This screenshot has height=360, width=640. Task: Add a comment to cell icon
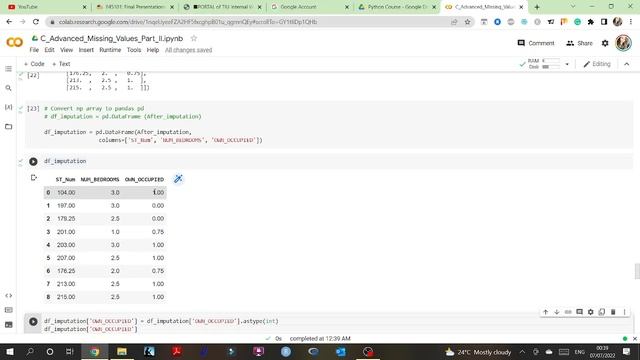point(579,312)
